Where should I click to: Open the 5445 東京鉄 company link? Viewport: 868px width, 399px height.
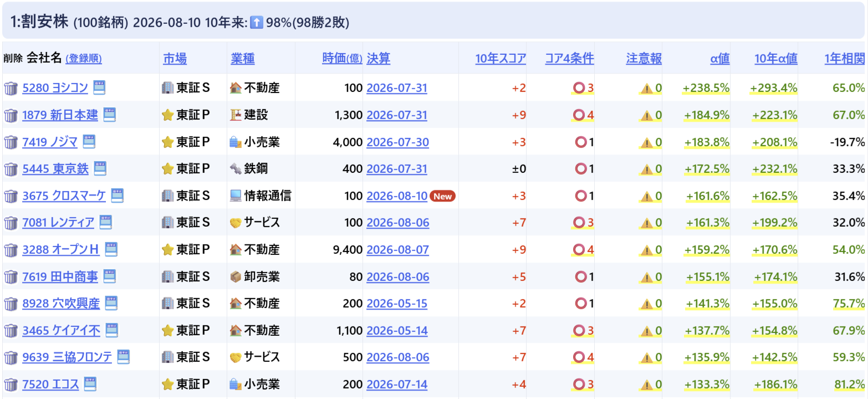point(55,169)
